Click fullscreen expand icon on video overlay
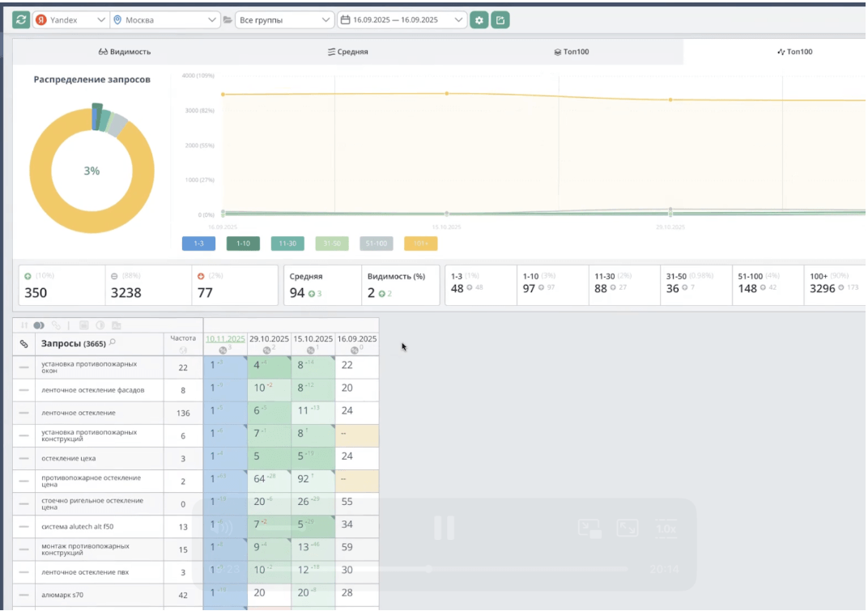This screenshot has width=868, height=611. coord(627,528)
